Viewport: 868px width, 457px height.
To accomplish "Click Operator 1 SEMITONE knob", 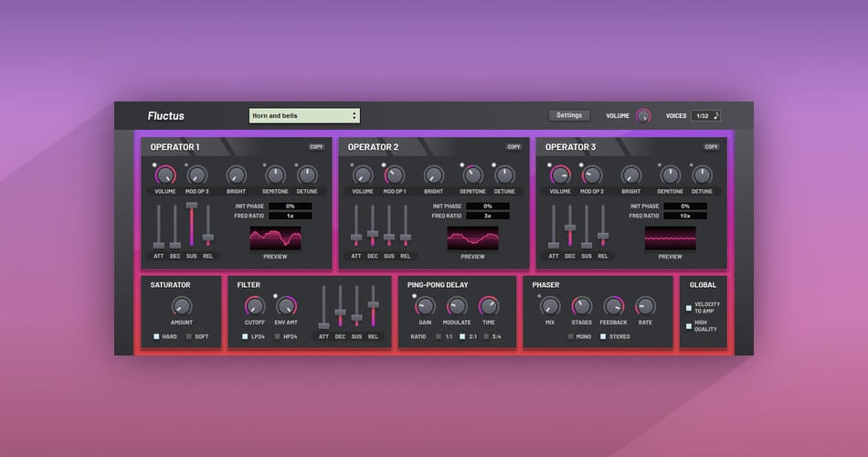I will click(x=275, y=175).
